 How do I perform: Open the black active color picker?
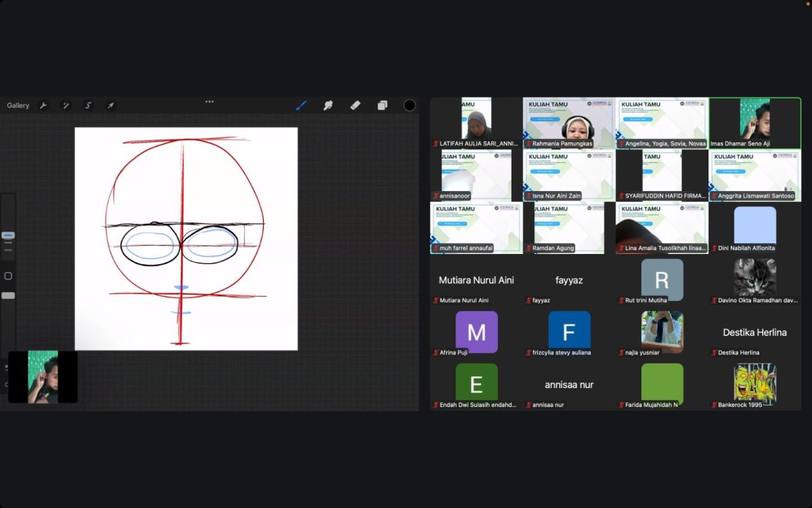click(x=409, y=105)
